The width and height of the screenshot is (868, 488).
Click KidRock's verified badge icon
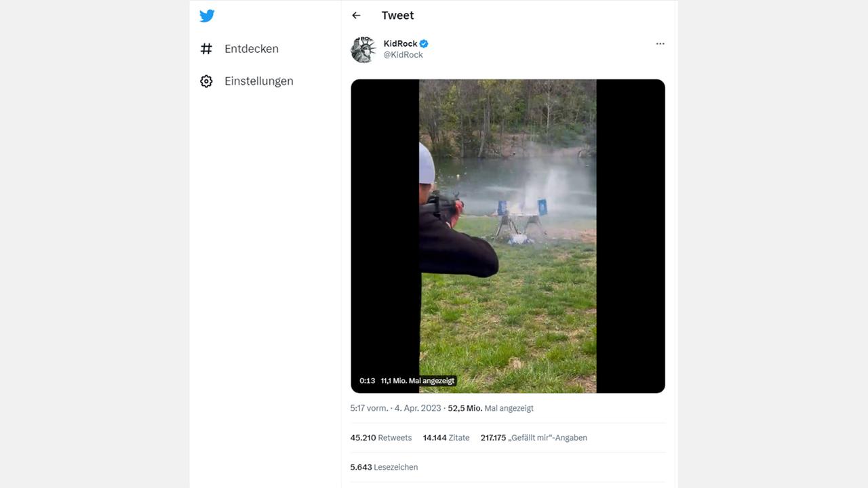(x=423, y=43)
